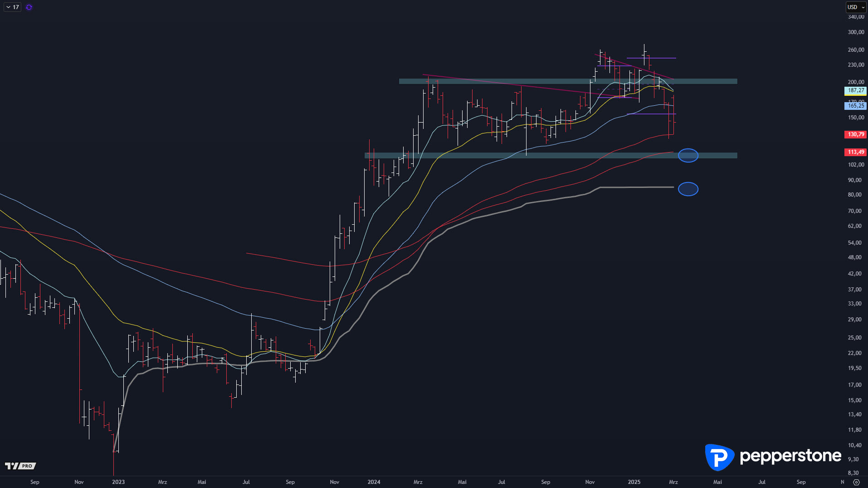
Task: Open chart settings gear on time axis
Action: [856, 482]
